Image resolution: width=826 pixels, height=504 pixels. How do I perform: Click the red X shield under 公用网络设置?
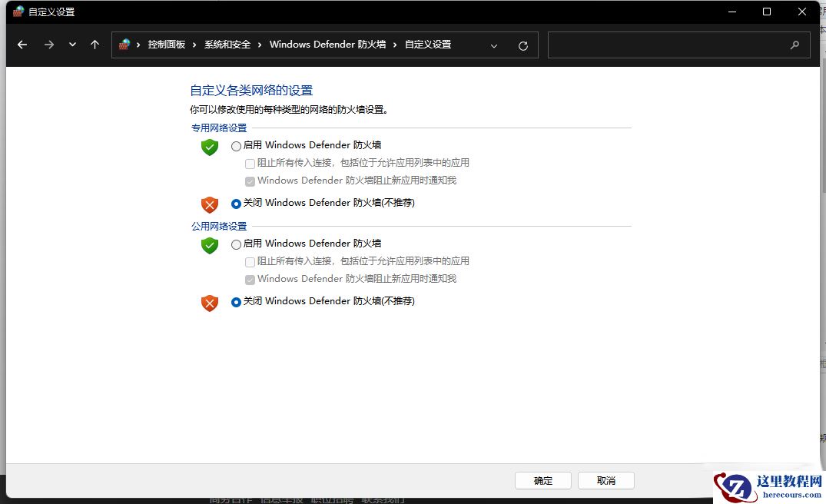(x=209, y=303)
